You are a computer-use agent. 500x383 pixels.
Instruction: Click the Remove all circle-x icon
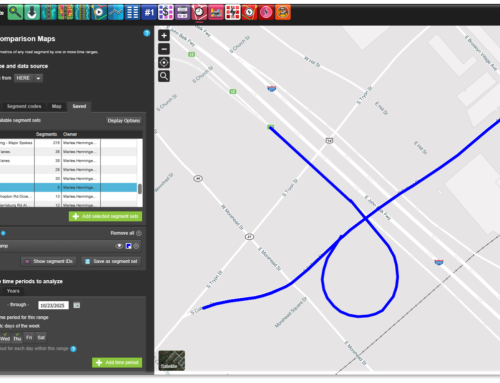139,233
